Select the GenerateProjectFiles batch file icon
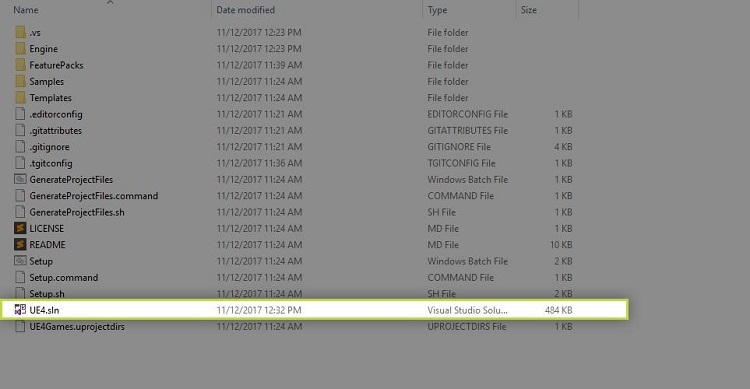Viewport: 750px width, 389px height. pos(20,179)
